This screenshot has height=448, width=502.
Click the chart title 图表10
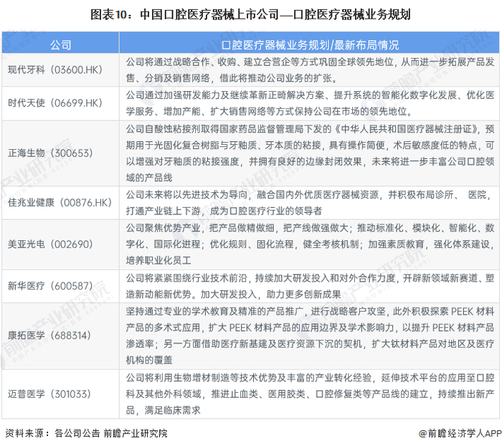click(250, 15)
